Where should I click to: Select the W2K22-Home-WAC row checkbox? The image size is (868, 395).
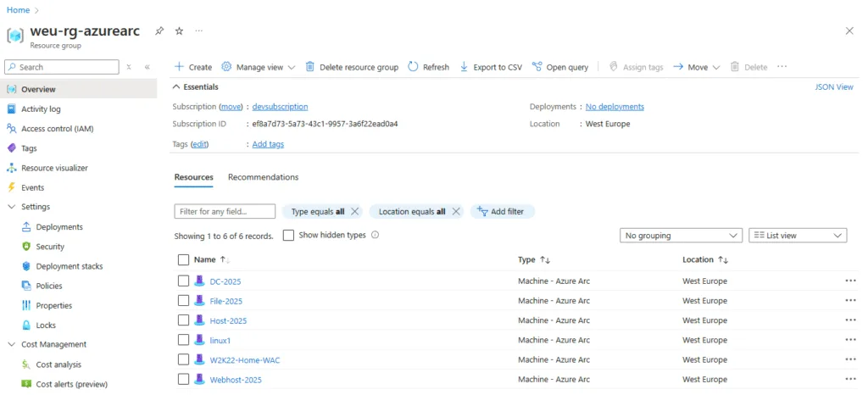[183, 359]
